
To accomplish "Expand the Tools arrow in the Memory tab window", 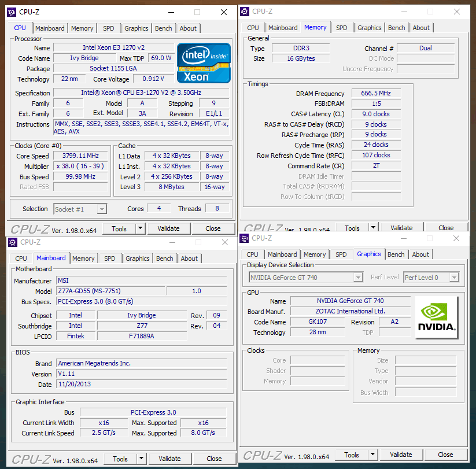I will [x=374, y=227].
